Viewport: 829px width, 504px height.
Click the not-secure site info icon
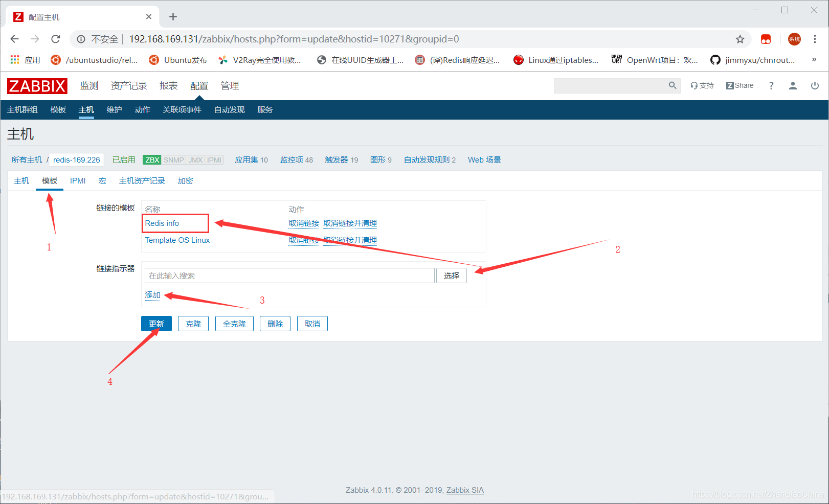(81, 39)
